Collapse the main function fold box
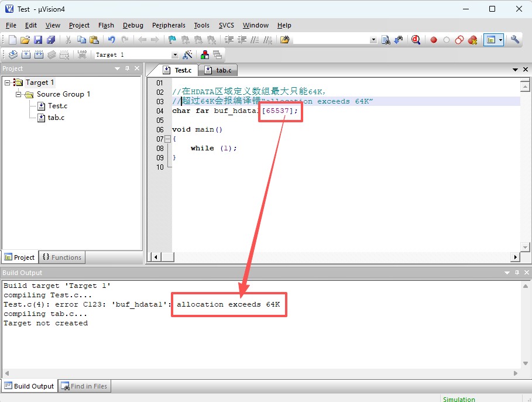The height and width of the screenshot is (402, 532). point(167,139)
